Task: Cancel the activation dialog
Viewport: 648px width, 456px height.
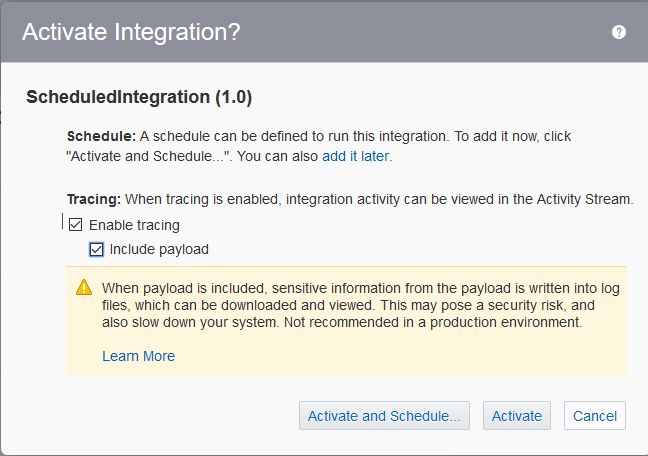Action: click(x=595, y=416)
